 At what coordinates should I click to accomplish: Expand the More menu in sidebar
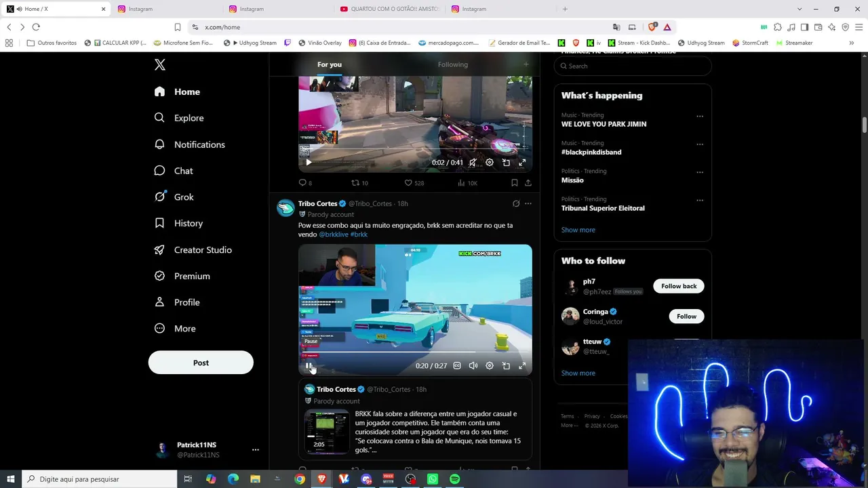point(175,329)
